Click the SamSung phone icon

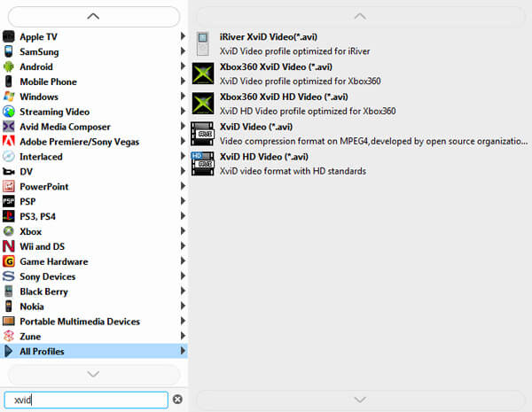pyautogui.click(x=9, y=51)
